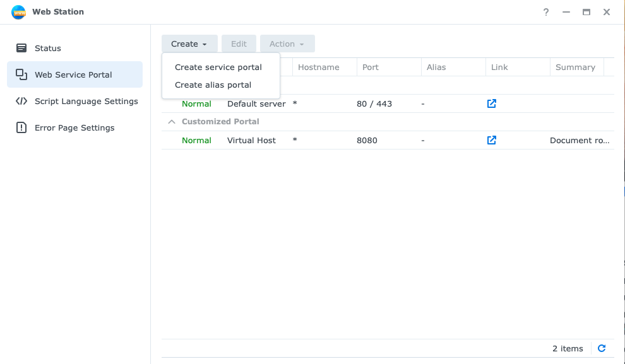Click the Script Language Settings icon

pos(22,101)
